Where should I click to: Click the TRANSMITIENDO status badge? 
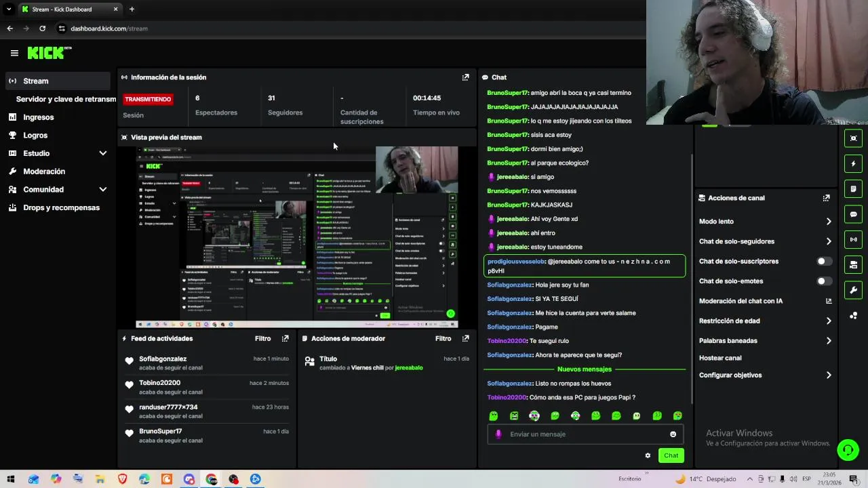[148, 99]
